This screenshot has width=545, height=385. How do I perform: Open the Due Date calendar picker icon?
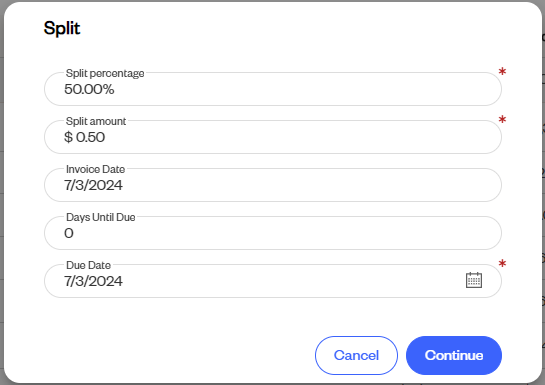click(x=474, y=280)
